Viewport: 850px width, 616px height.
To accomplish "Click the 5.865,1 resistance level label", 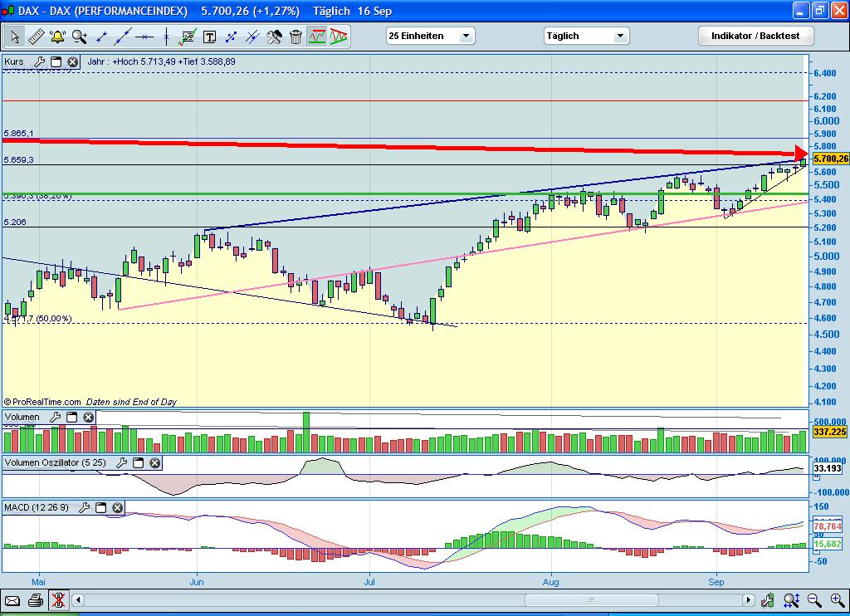I will pos(18,134).
